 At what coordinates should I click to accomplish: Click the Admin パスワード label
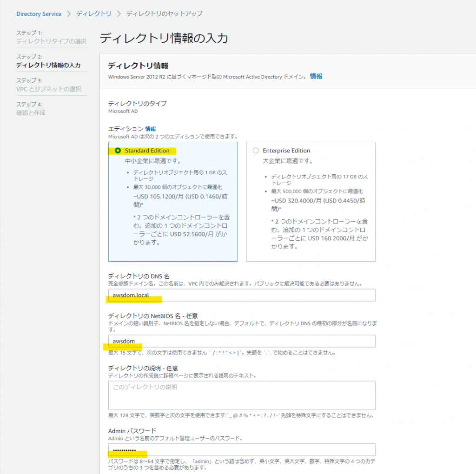[132, 431]
